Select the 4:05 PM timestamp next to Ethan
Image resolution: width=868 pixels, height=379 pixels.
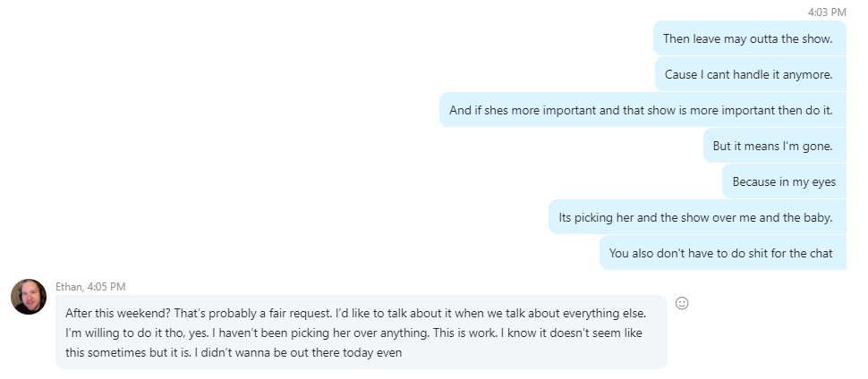point(106,287)
